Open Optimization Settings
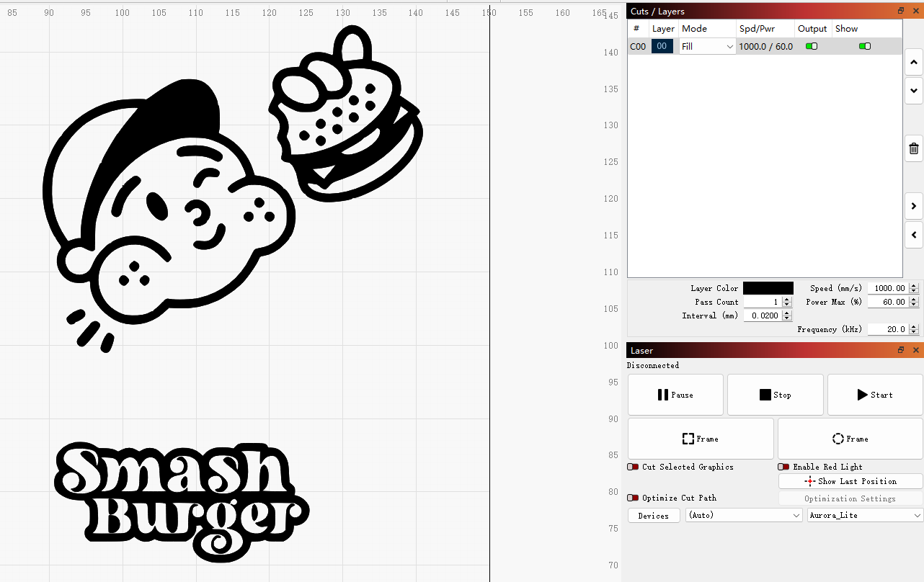Screen dimensions: 924x582 pyautogui.click(x=850, y=498)
